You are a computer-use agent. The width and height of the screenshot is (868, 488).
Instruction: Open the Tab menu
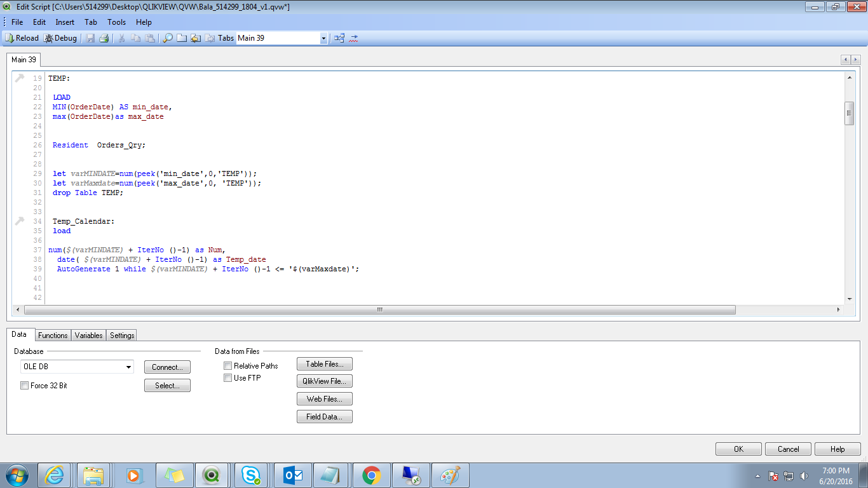click(91, 22)
